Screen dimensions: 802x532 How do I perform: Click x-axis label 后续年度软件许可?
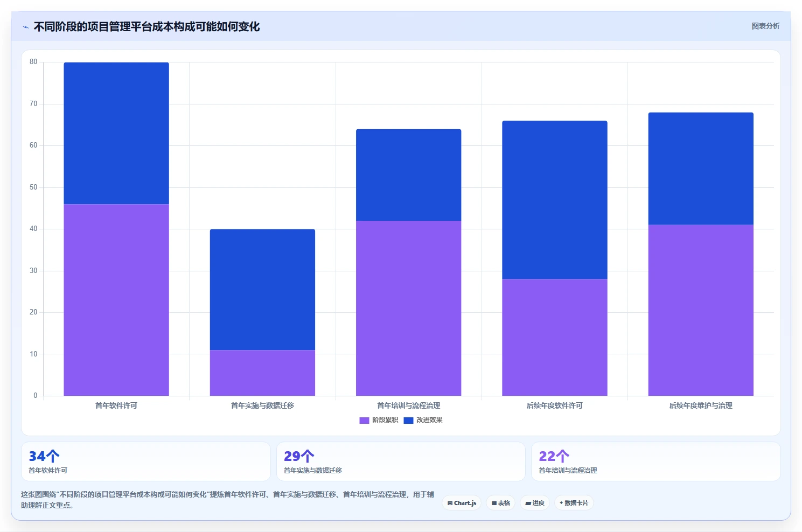[555, 405]
